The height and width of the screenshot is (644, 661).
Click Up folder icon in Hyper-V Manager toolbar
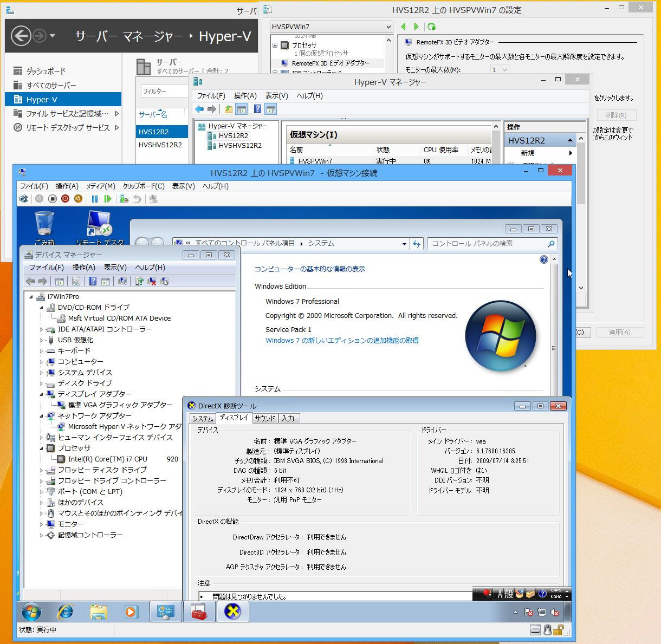229,109
